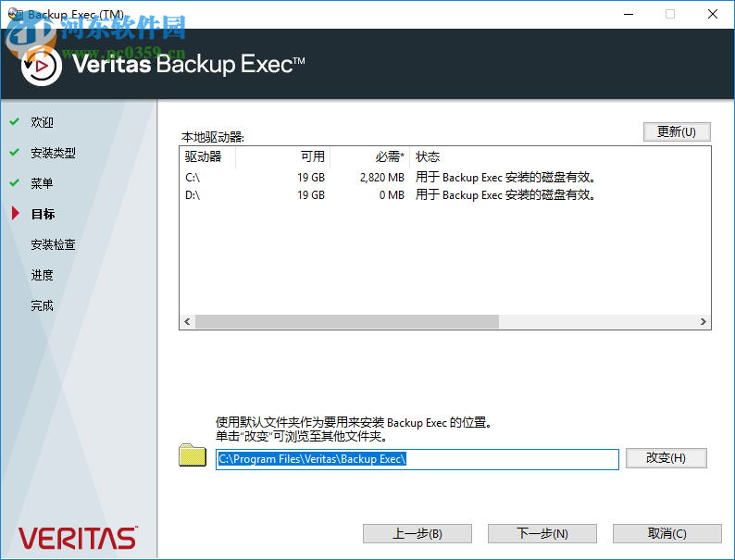The width and height of the screenshot is (735, 560).
Task: Sort by 驱动器 column header
Action: click(x=207, y=156)
